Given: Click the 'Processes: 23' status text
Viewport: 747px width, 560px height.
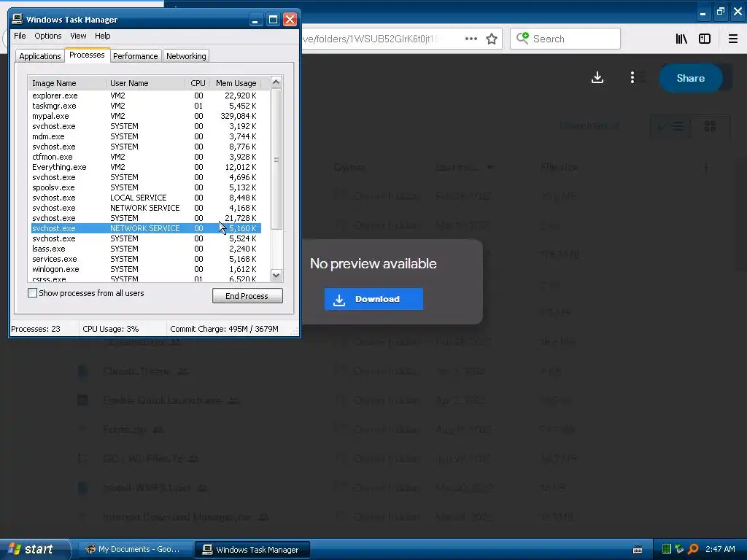Looking at the screenshot, I should coord(36,329).
